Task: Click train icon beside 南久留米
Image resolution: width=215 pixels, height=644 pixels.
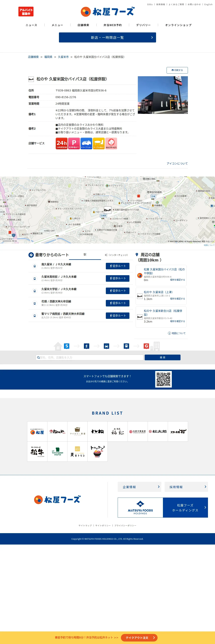Action: 34,266
